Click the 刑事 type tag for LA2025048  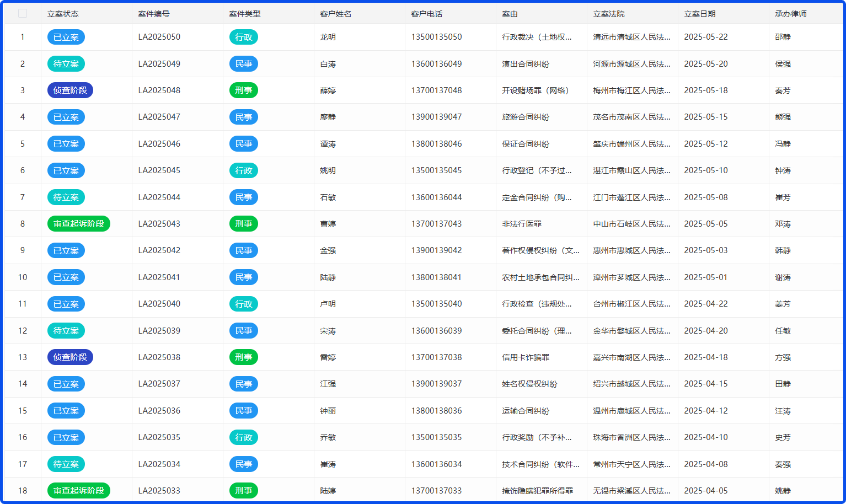(244, 90)
